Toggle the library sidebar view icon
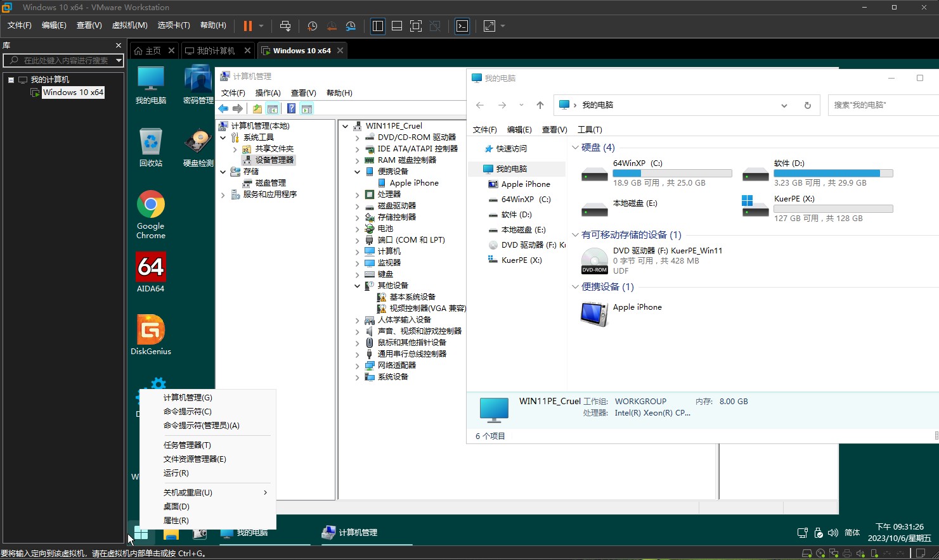 378,26
